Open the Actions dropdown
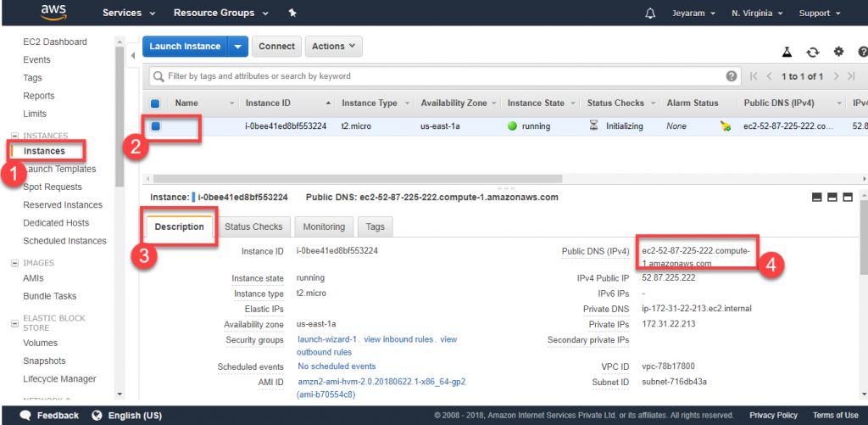 [334, 47]
